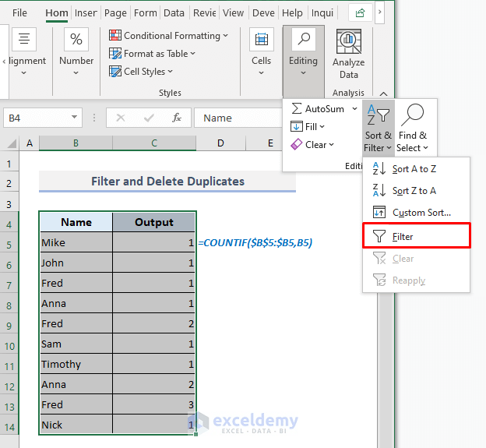Switch to the Review tab
The height and width of the screenshot is (448, 486).
pyautogui.click(x=204, y=13)
